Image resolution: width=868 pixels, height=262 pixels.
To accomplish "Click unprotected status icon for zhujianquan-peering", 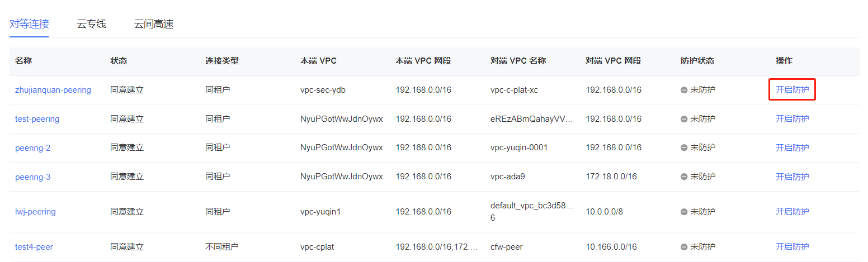I will 684,90.
